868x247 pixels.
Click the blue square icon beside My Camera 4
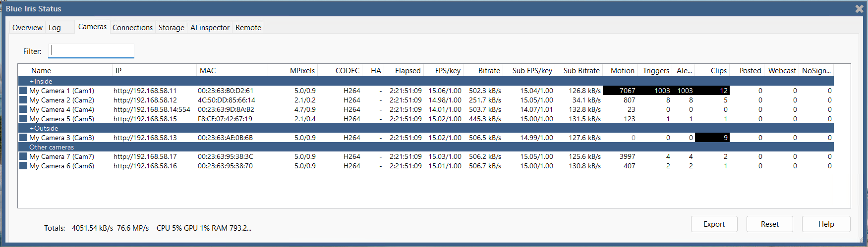[x=23, y=109]
